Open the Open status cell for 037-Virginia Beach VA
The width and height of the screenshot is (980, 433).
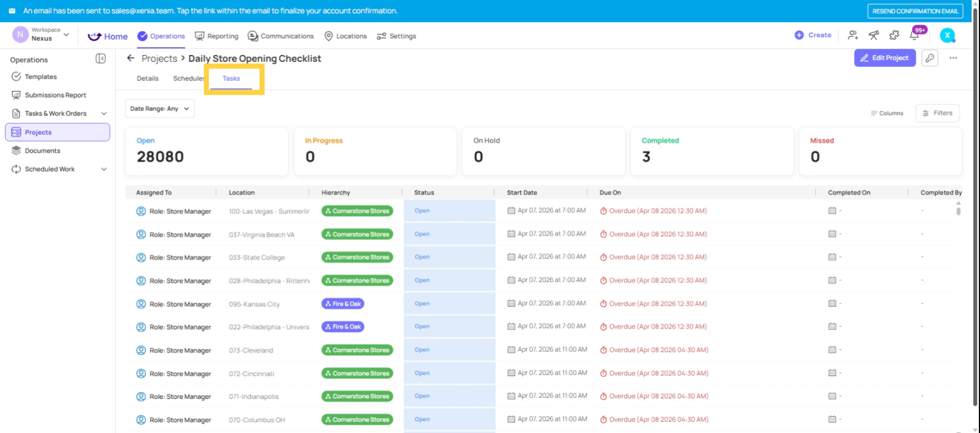click(x=449, y=234)
